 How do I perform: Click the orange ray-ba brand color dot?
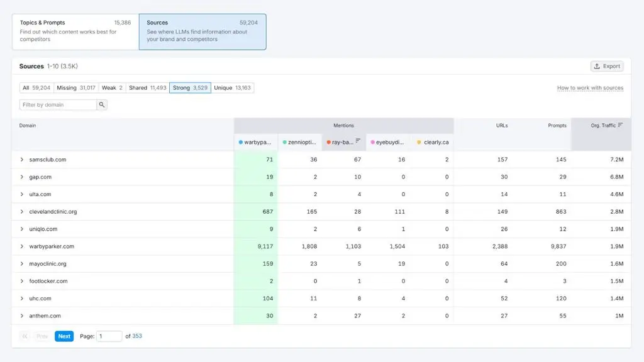(328, 143)
